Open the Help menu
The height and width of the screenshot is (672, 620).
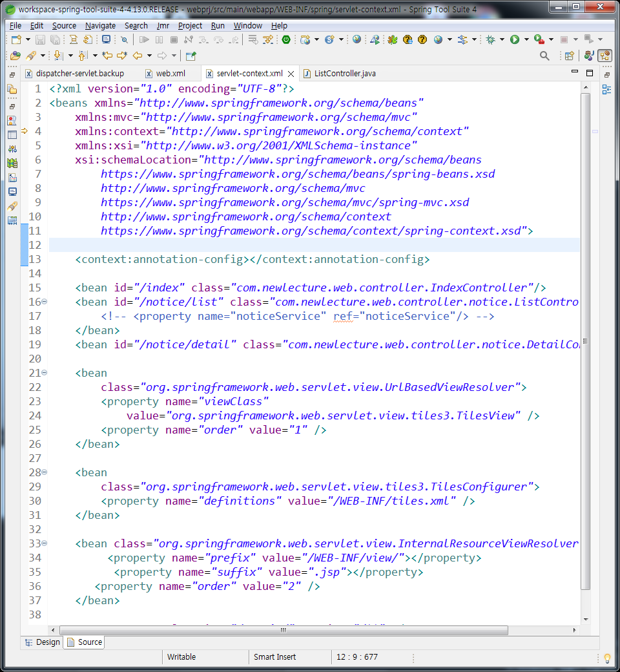(279, 26)
